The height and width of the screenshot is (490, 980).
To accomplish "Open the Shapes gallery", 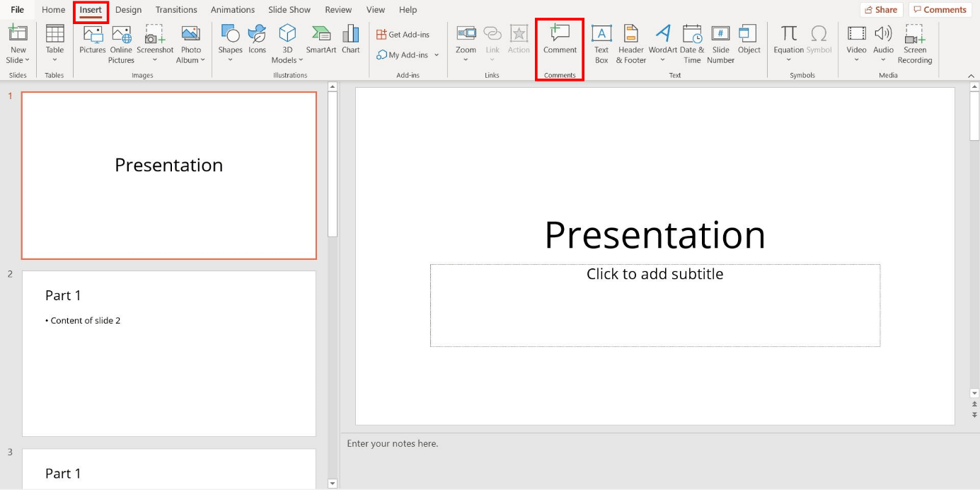I will pos(230,33).
